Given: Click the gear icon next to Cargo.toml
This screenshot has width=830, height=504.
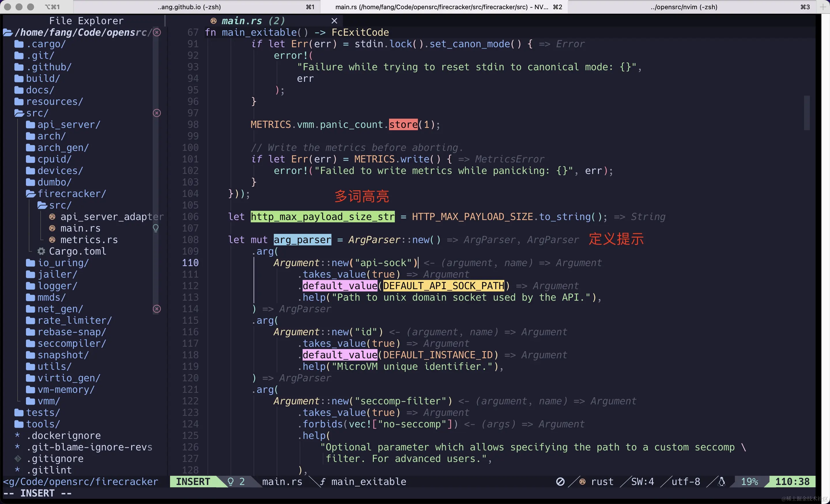Looking at the screenshot, I should 41,251.
